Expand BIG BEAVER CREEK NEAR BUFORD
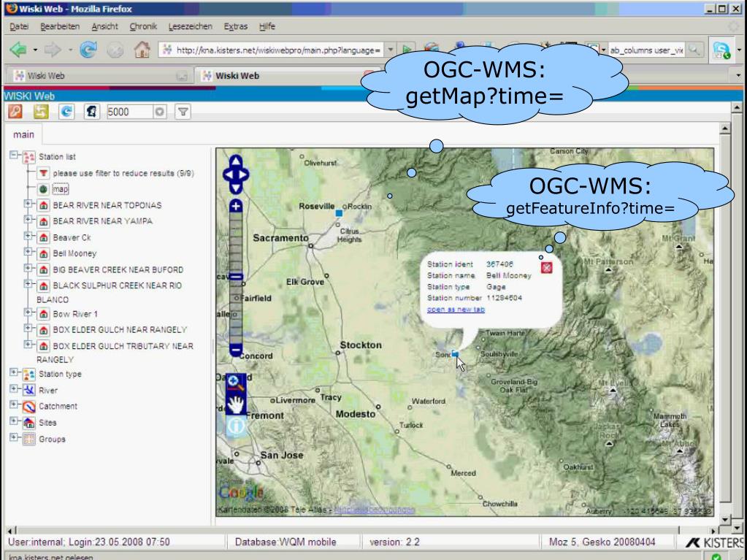747x560 pixels. coord(28,268)
